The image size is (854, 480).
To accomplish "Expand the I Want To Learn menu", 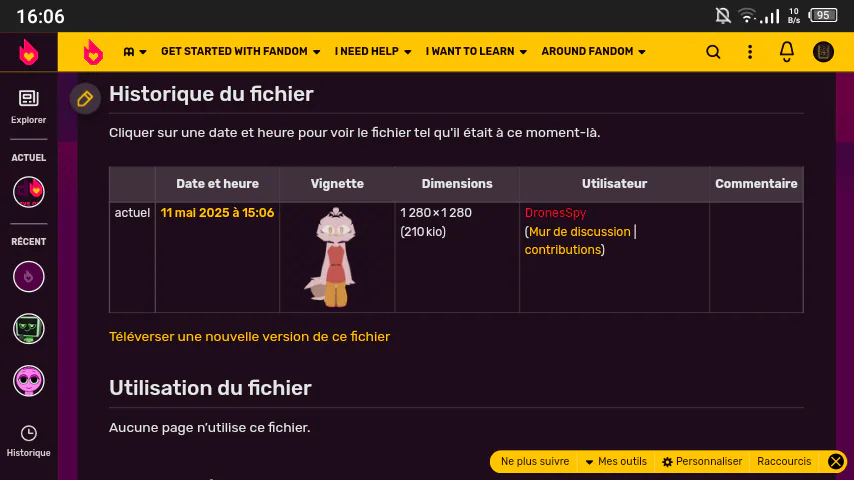I will 476,52.
